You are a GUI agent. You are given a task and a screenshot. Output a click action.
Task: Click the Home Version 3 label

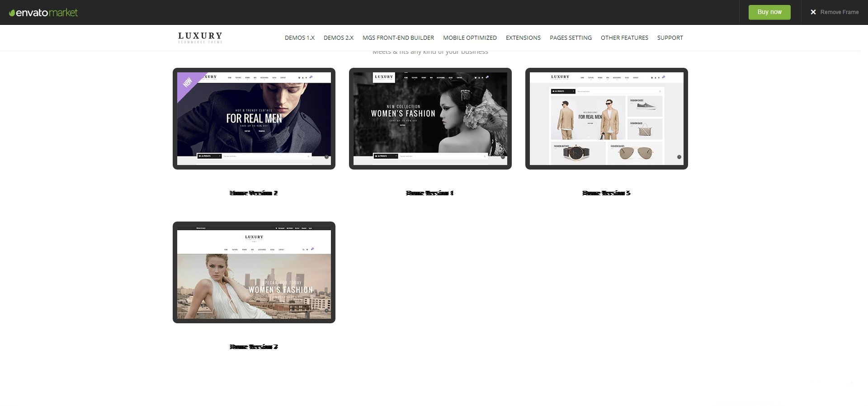606,193
